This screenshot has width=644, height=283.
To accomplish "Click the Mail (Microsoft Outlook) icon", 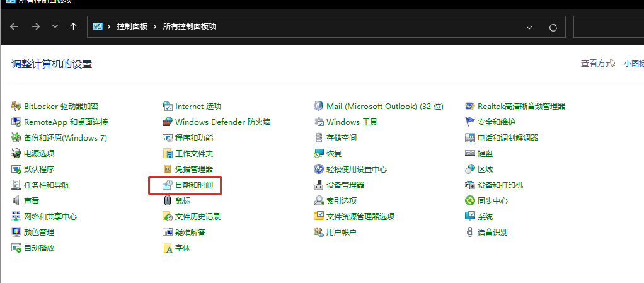I will tap(319, 107).
